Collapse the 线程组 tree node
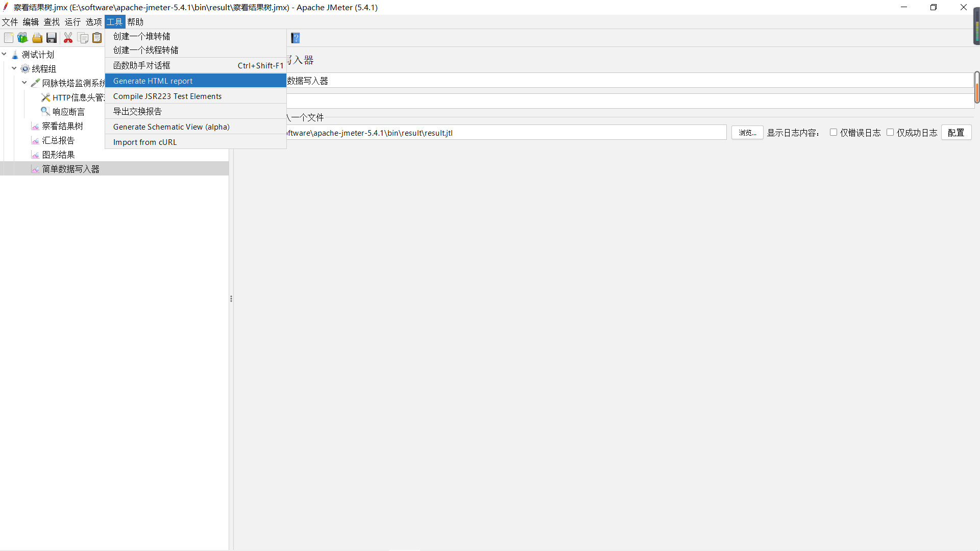Viewport: 980px width, 551px height. pyautogui.click(x=14, y=68)
